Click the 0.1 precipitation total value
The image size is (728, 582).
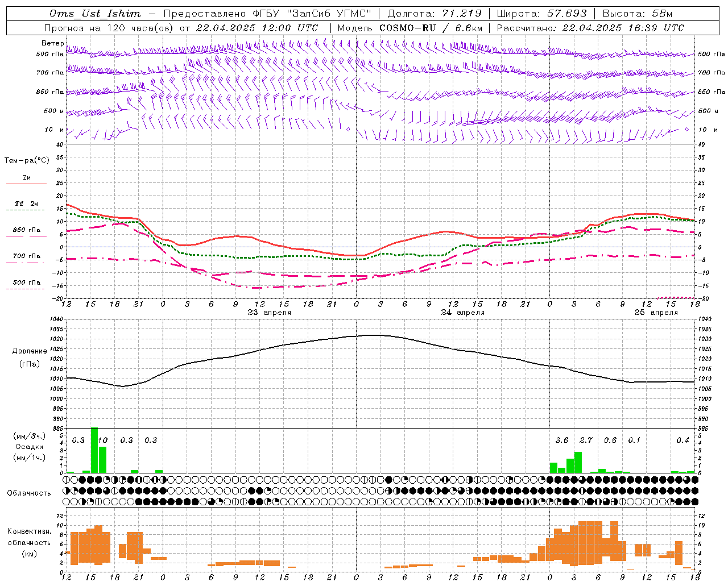click(x=634, y=440)
